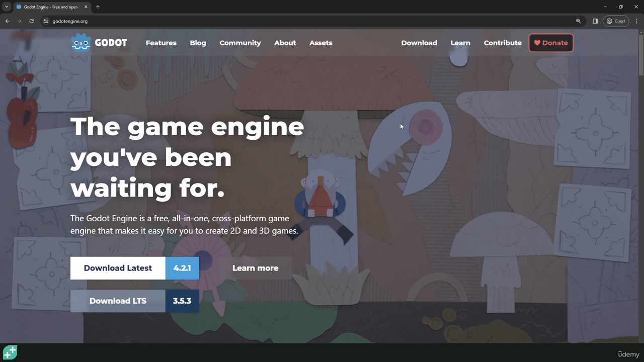Screen dimensions: 644x362
Task: Click the Download Latest button
Action: (118, 268)
